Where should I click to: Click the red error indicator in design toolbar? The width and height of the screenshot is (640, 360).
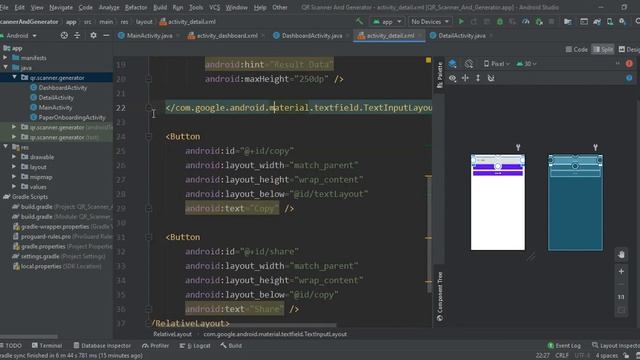point(629,64)
